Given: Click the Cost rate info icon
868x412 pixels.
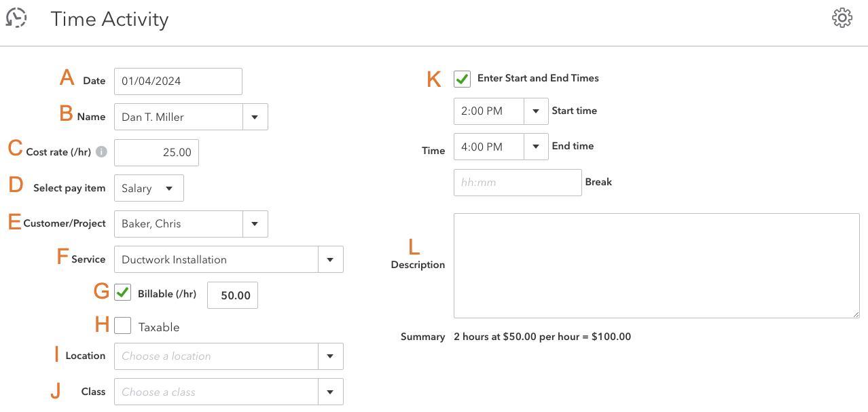Looking at the screenshot, I should click(101, 152).
